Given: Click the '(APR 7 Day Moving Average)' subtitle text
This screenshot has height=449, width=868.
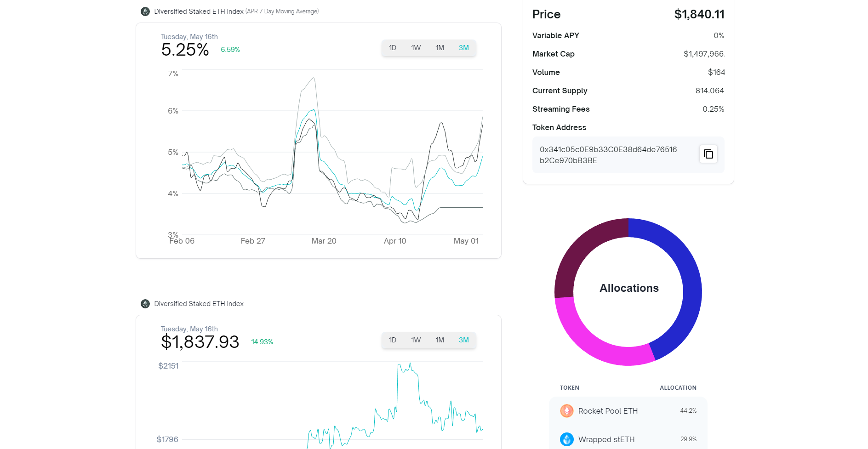Looking at the screenshot, I should coord(282,11).
